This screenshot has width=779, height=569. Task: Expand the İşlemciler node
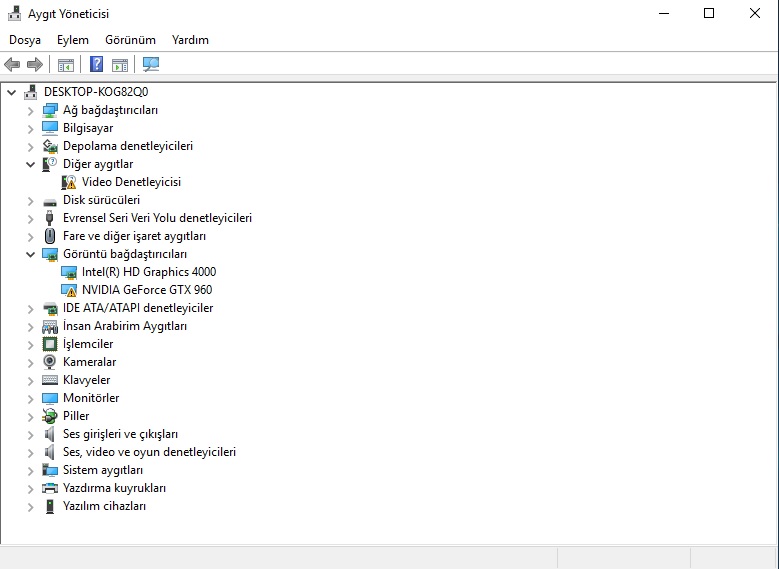click(31, 344)
